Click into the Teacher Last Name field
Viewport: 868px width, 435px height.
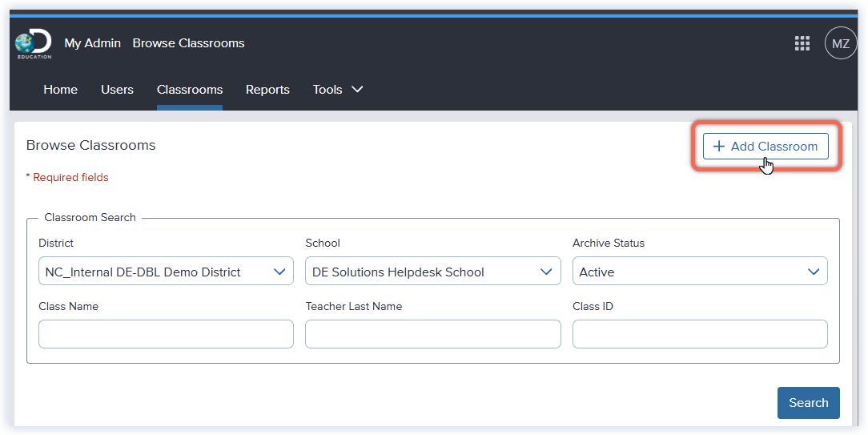click(x=432, y=334)
